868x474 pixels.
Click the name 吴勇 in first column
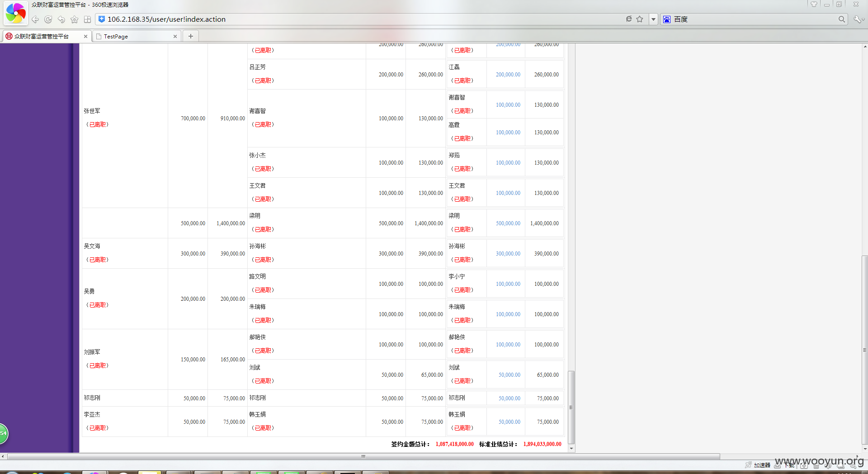click(x=89, y=291)
